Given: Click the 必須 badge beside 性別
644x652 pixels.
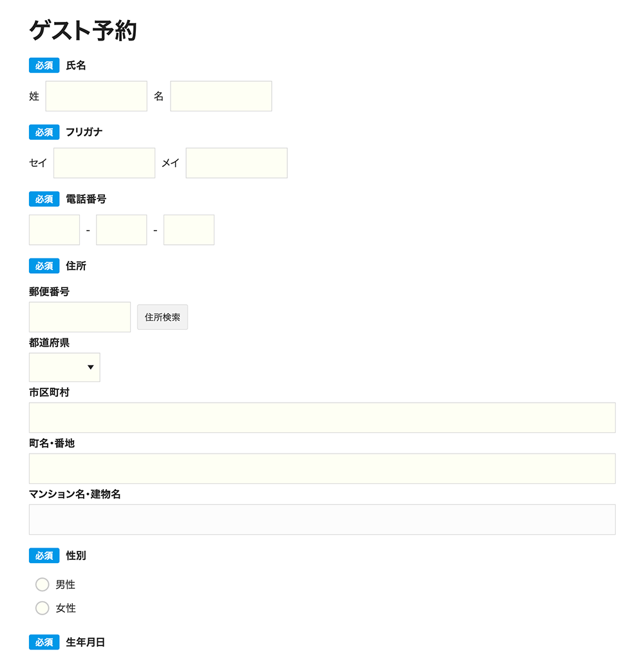Looking at the screenshot, I should pos(44,555).
